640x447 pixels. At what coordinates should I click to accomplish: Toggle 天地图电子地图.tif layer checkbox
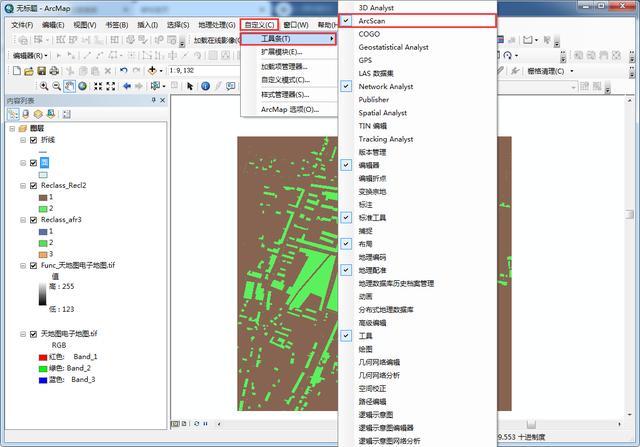(33, 334)
